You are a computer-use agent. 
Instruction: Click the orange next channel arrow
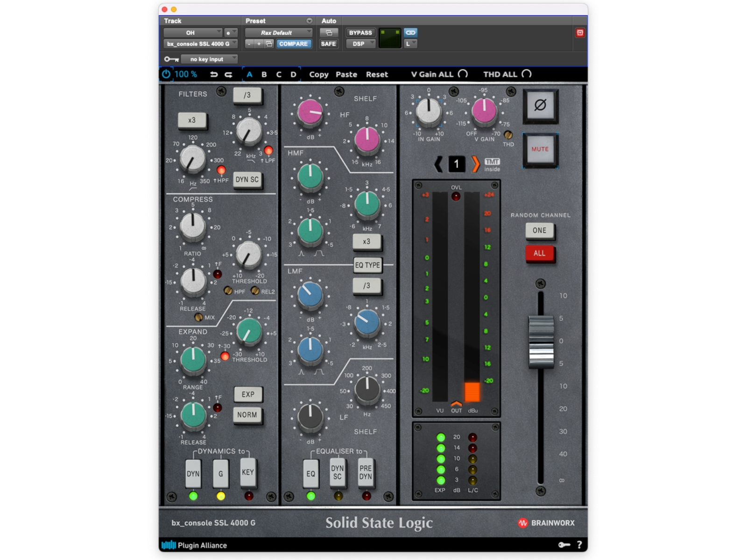(475, 164)
